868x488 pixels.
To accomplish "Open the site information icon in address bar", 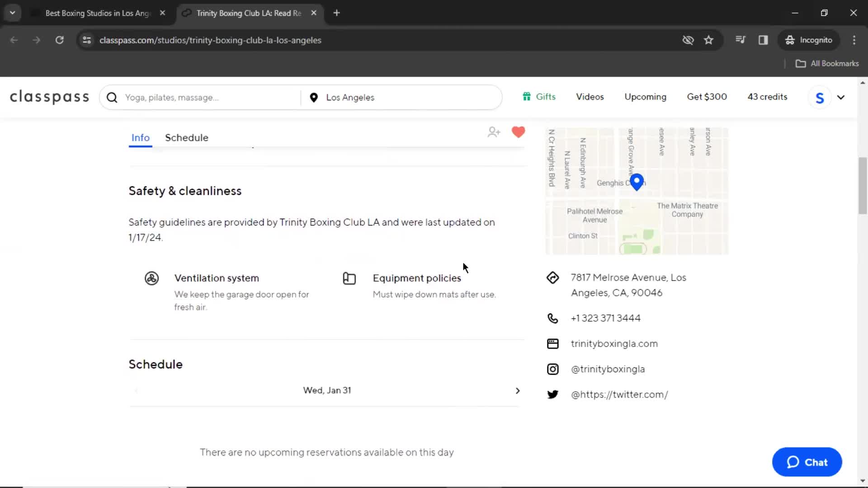I will coord(87,40).
